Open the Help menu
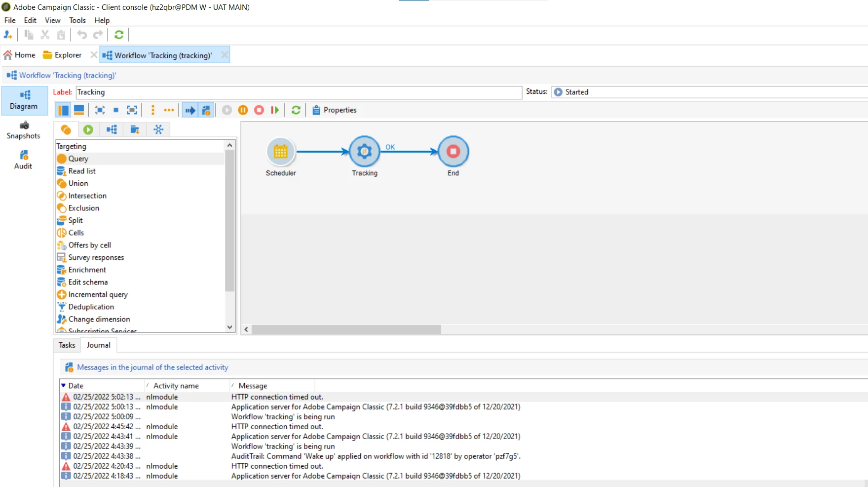Image resolution: width=868 pixels, height=487 pixels. pos(102,20)
